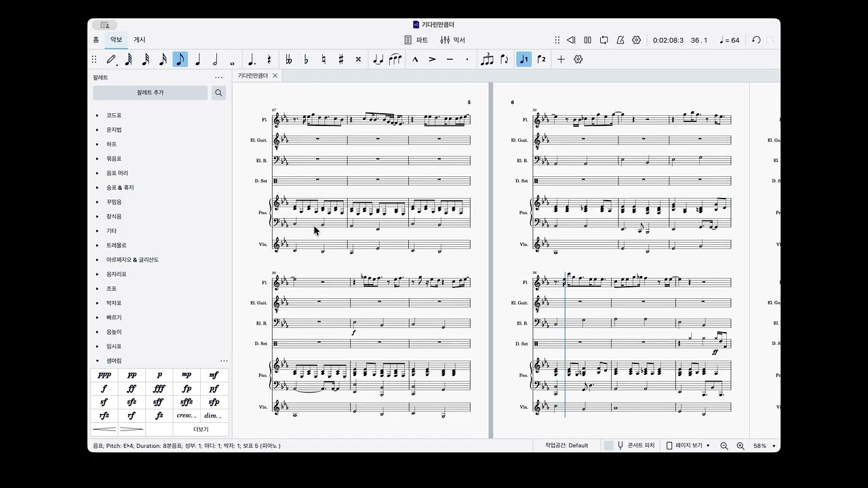Viewport: 868px width, 488px height.
Task: Select the fff dynamic palette cell
Action: 159,389
